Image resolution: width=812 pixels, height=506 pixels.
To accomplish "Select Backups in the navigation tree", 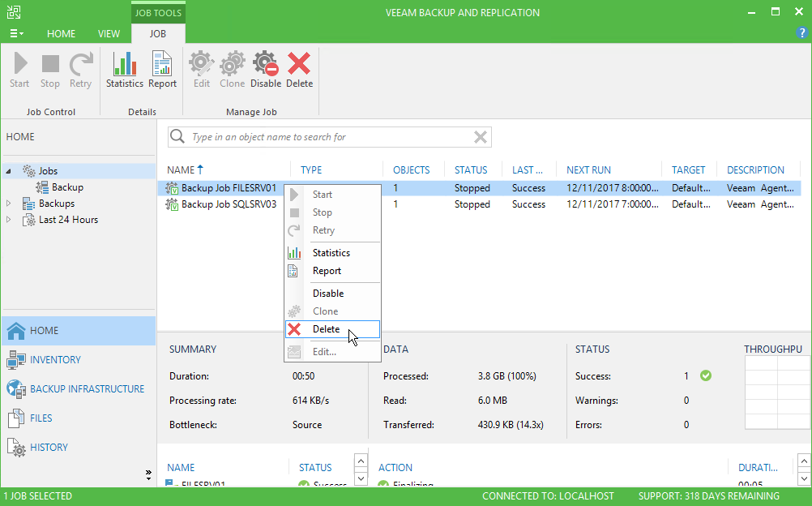I will pos(57,204).
